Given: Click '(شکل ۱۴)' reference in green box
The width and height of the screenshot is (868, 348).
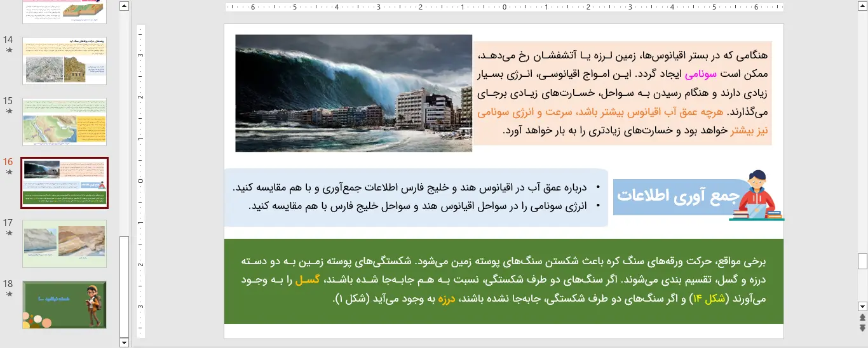Looking at the screenshot, I should (708, 298).
